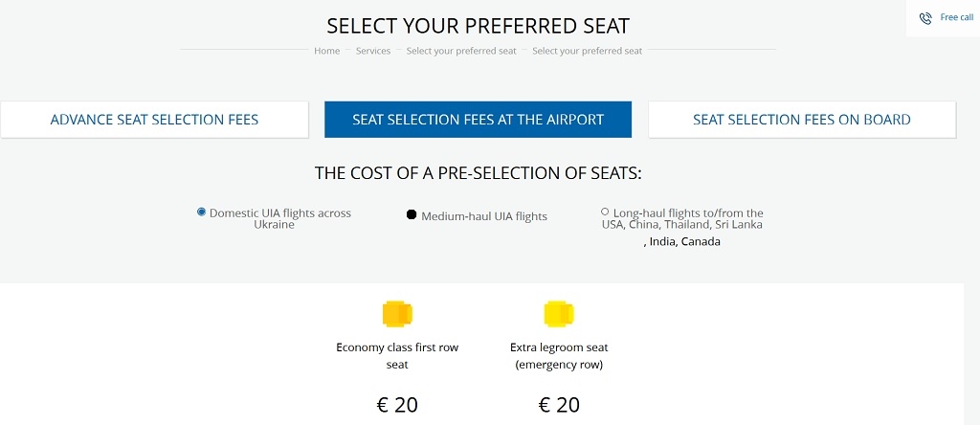Click the Free call link text
This screenshot has height=425, width=980.
(957, 17)
